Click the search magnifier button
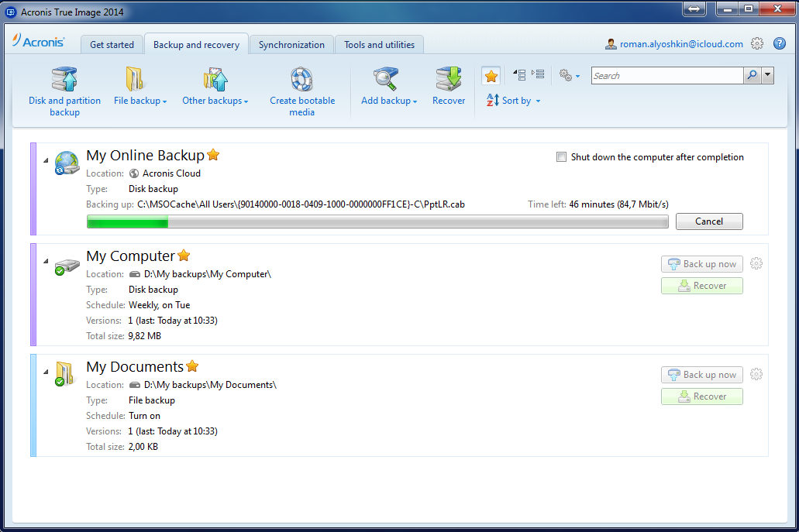Image resolution: width=799 pixels, height=532 pixels. pyautogui.click(x=753, y=76)
